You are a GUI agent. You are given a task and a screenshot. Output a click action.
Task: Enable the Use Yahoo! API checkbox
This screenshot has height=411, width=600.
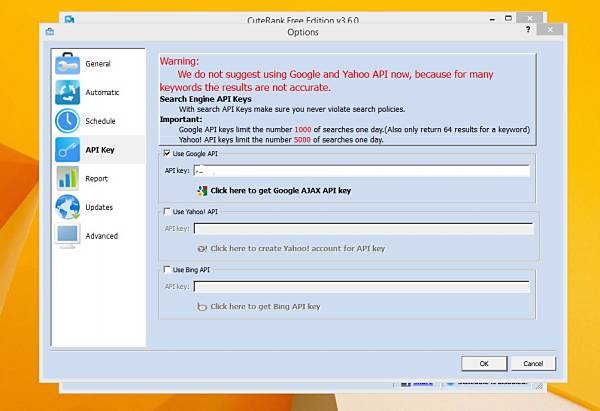167,211
